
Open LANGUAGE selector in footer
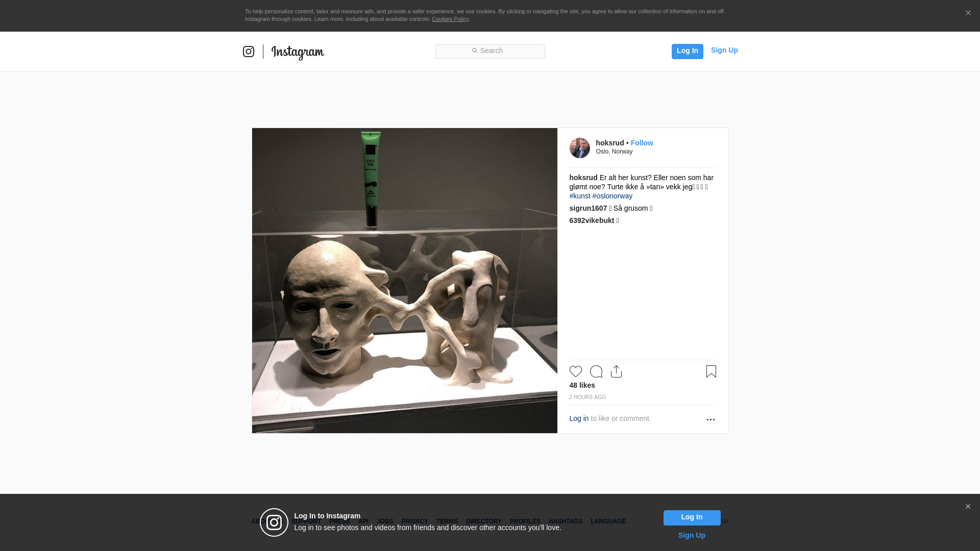point(608,521)
